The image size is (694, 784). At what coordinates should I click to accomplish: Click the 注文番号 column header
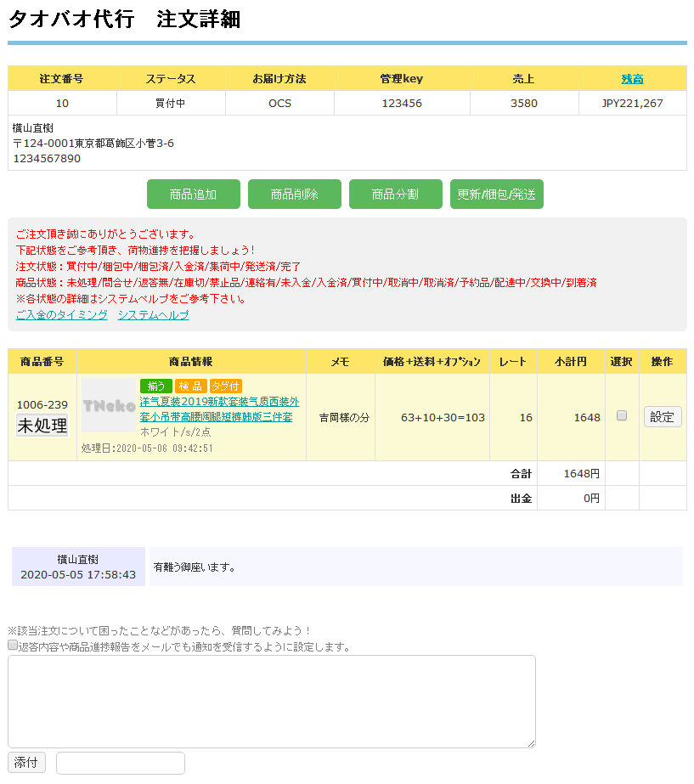(62, 79)
